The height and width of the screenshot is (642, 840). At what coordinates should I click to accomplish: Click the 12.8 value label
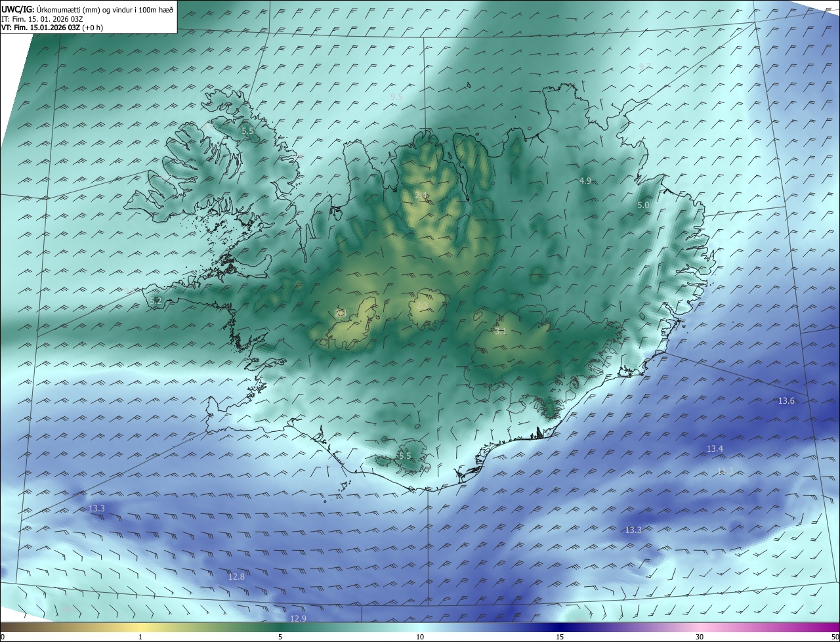coord(236,577)
